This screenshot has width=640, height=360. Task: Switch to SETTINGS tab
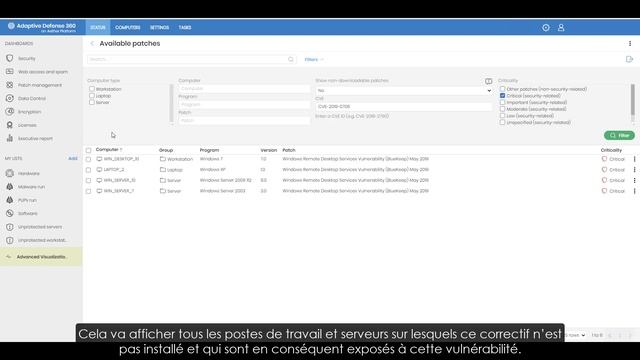click(159, 27)
